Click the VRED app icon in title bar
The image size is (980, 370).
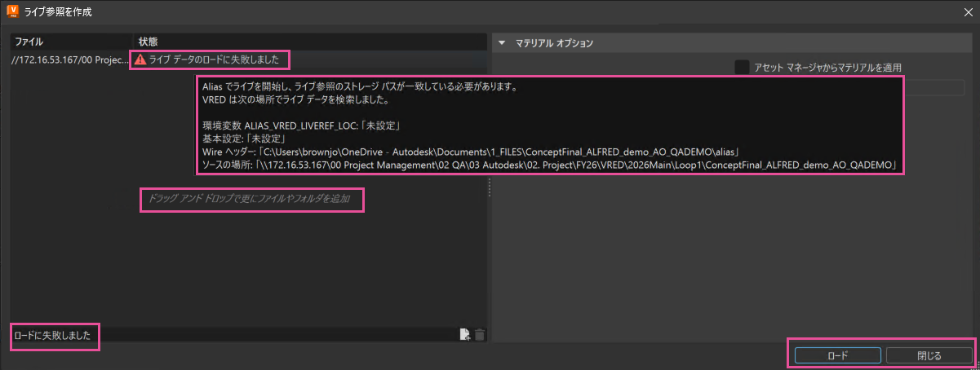coord(12,12)
